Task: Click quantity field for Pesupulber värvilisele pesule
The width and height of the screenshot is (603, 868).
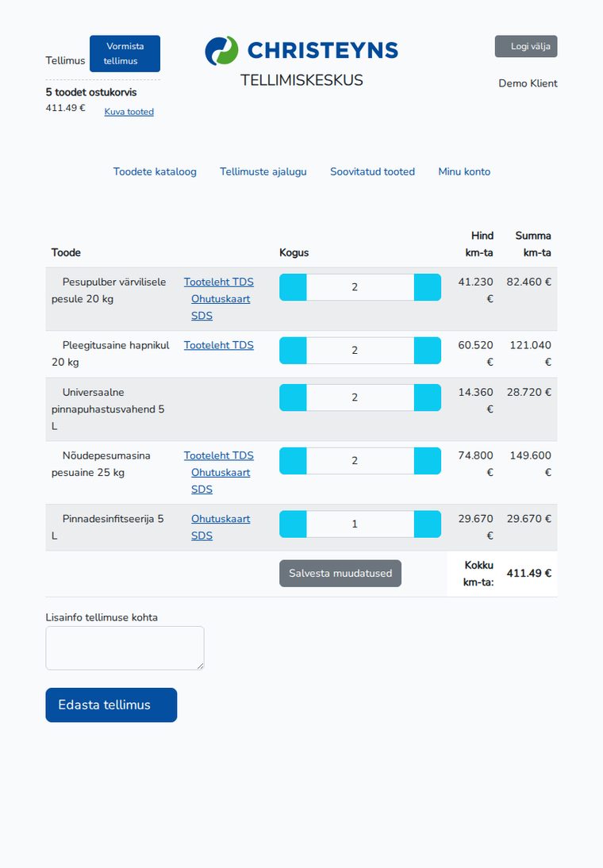Action: tap(360, 287)
